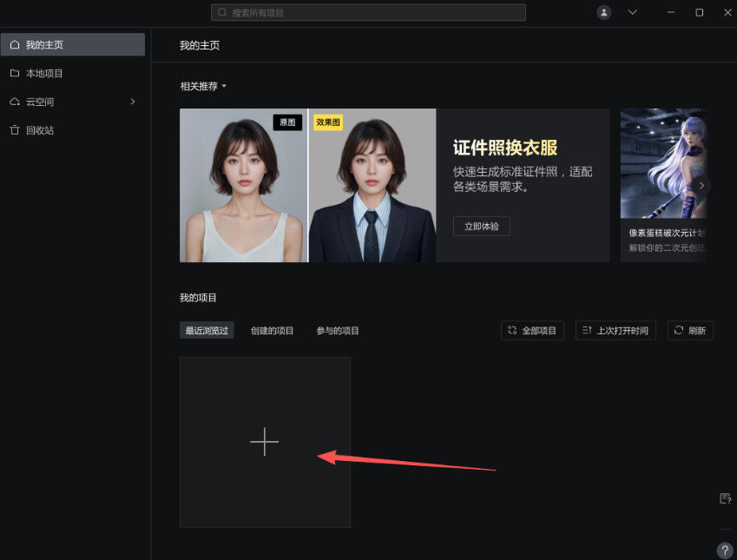
Task: Select 云空间 in the sidebar
Action: pyautogui.click(x=39, y=102)
